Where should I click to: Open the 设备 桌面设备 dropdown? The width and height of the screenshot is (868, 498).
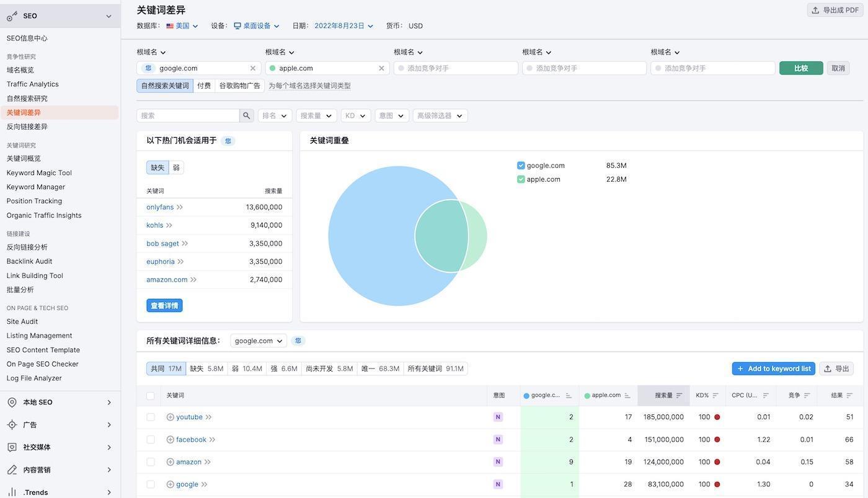click(257, 26)
